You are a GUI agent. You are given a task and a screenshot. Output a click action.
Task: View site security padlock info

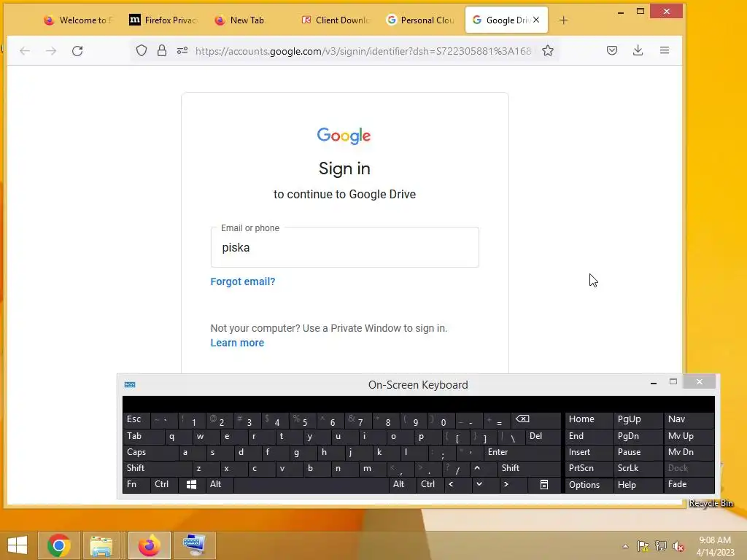point(162,50)
